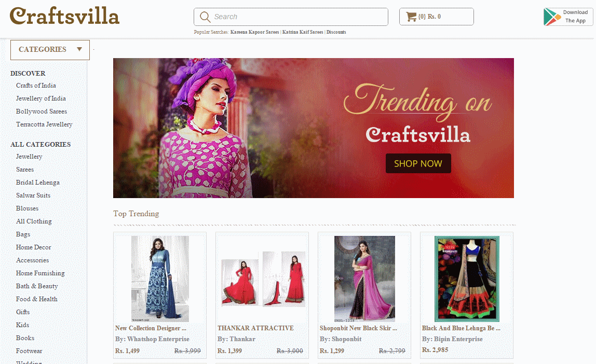Click the Download The App button
This screenshot has height=364, width=596.
(x=568, y=17)
